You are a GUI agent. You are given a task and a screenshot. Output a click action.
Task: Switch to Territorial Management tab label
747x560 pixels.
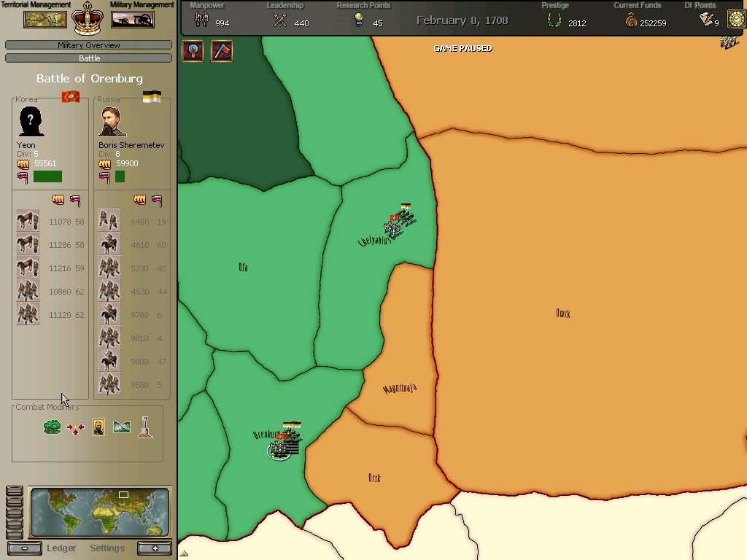click(x=36, y=5)
